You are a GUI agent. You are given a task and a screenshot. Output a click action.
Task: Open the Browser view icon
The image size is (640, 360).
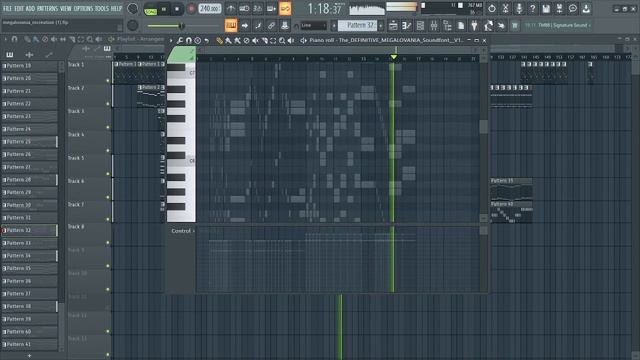coord(447,26)
